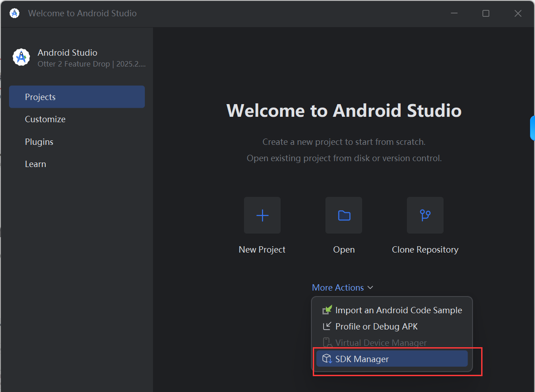This screenshot has width=535, height=392.
Task: Click the Otter 2 Feature Drop version text
Action: tap(91, 64)
